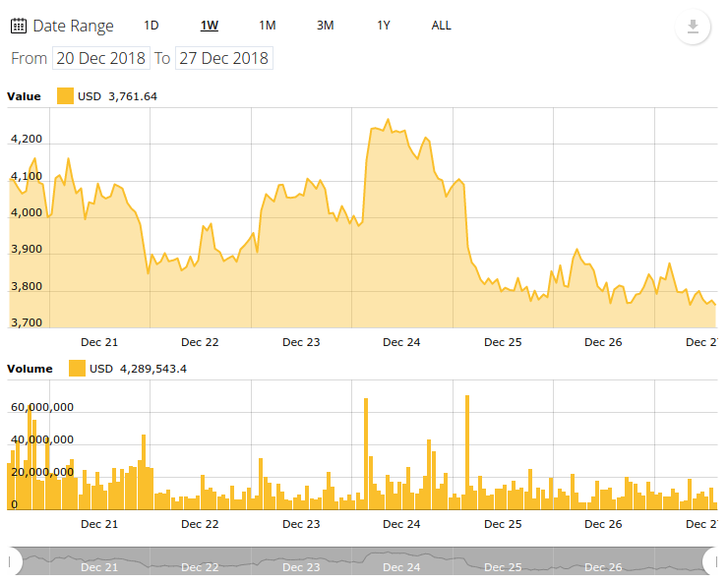Select the 1D date range
728x582 pixels.
(152, 26)
